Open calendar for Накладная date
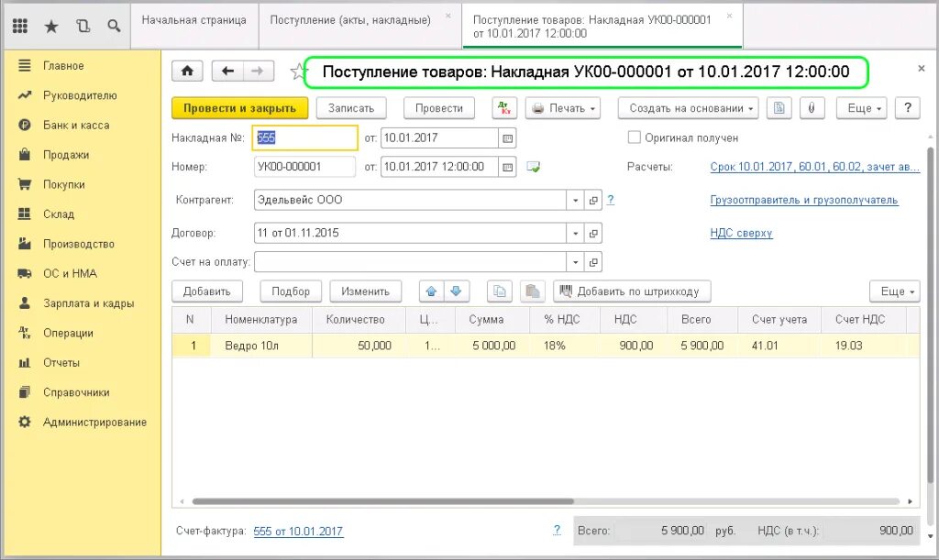939x560 pixels. 507,138
